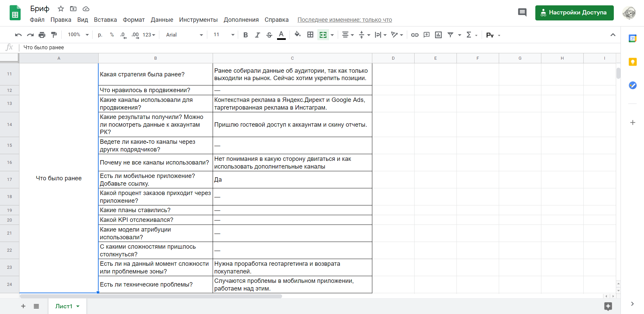Click the Настройки Доступа share button
The width and height of the screenshot is (644, 314).
tap(574, 13)
